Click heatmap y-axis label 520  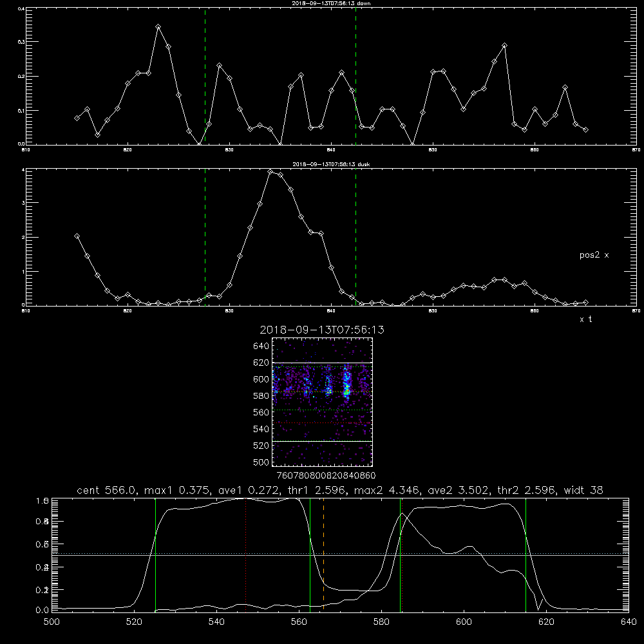point(261,446)
